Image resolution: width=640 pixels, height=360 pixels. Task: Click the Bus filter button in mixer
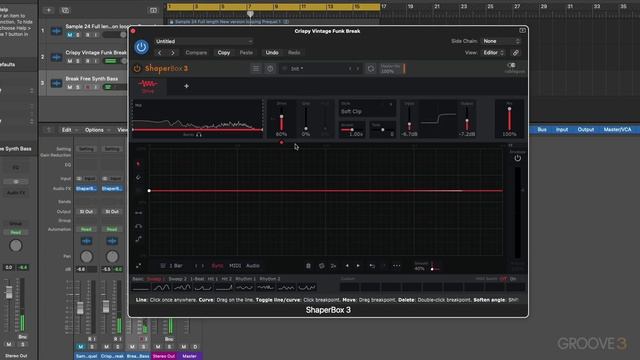542,130
